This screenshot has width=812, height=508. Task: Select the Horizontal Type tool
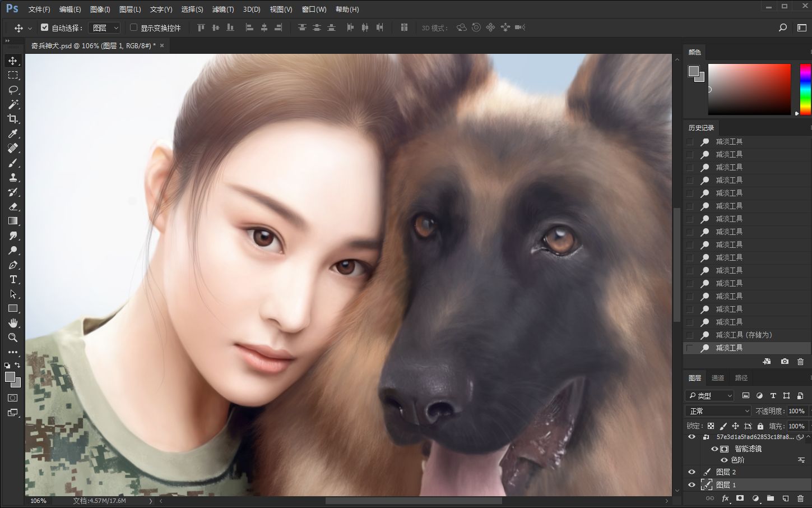click(13, 279)
